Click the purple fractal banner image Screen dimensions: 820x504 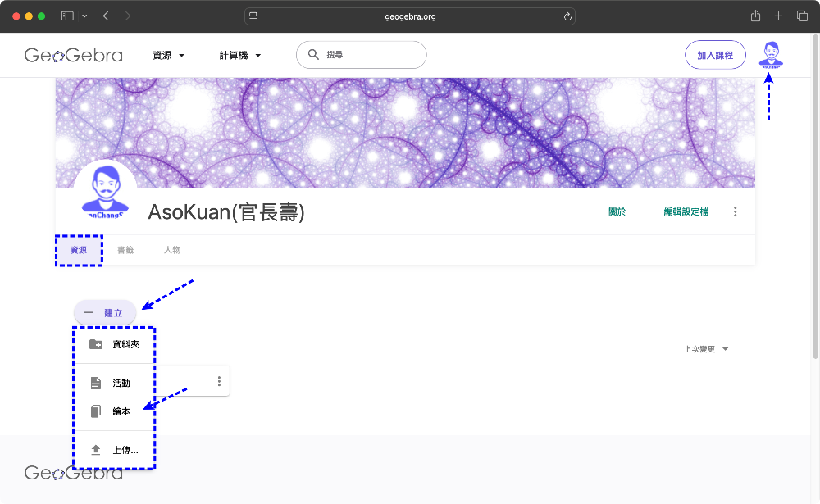[405, 132]
